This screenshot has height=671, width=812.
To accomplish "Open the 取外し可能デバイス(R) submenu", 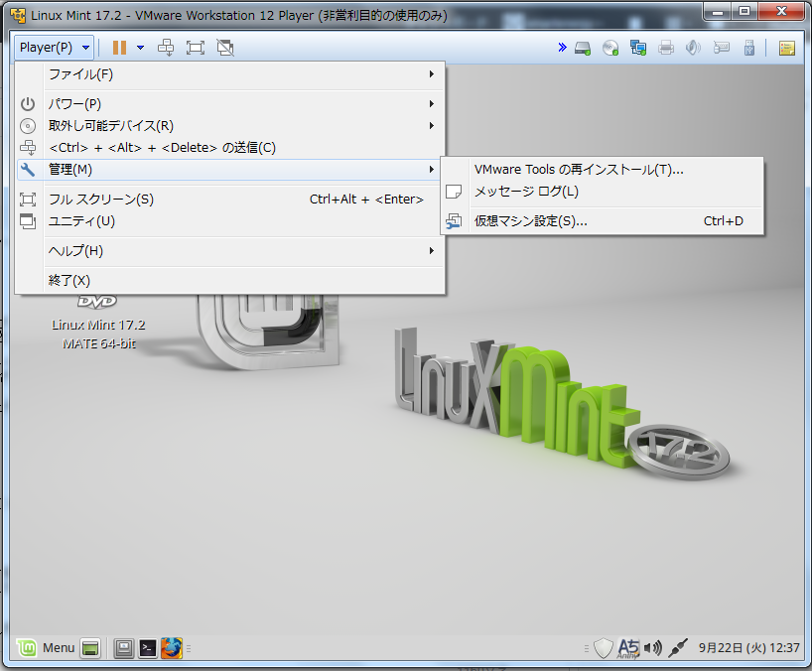I will (230, 126).
